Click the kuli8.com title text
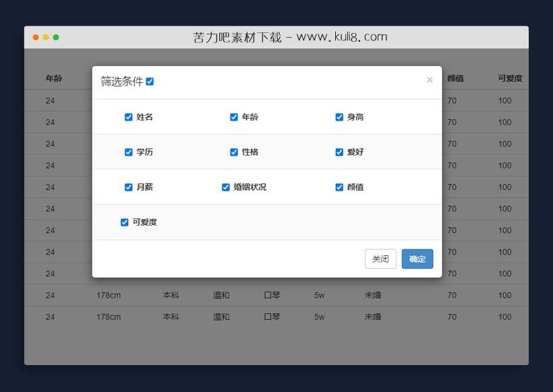The width and height of the screenshot is (553, 392). (290, 37)
